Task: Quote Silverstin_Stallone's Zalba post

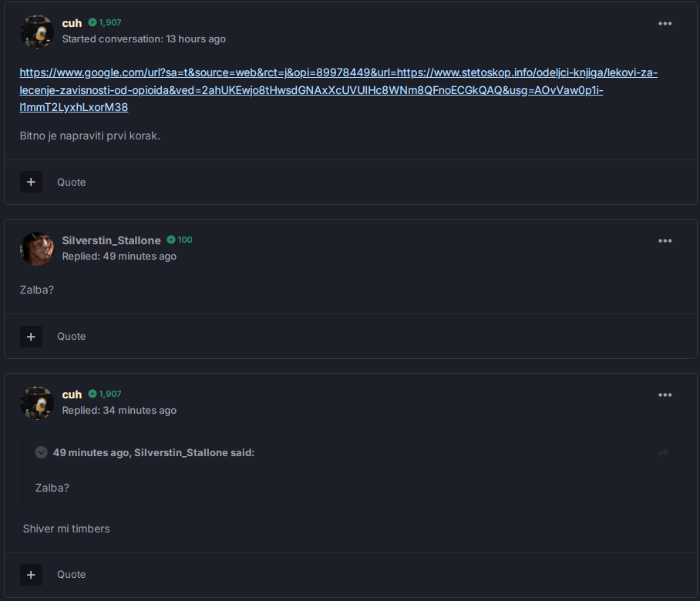Action: (72, 337)
